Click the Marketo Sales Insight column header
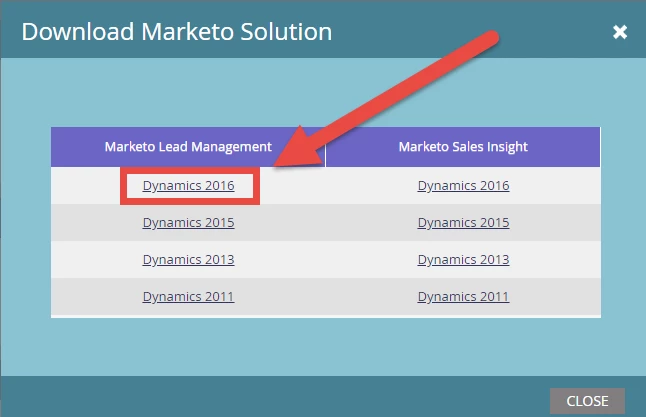The height and width of the screenshot is (417, 646). pyautogui.click(x=463, y=147)
